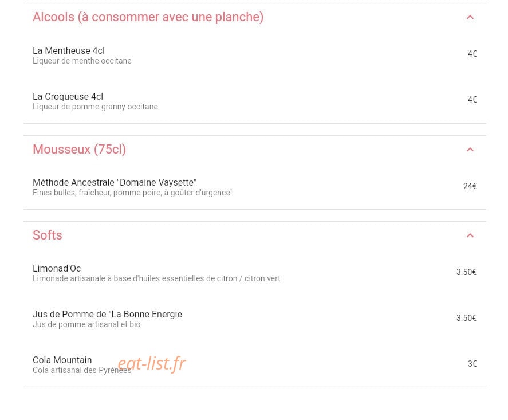Click the Mousseux (75cl) heading
Image resolution: width=508 pixels, height=420 pixels.
[x=80, y=149]
